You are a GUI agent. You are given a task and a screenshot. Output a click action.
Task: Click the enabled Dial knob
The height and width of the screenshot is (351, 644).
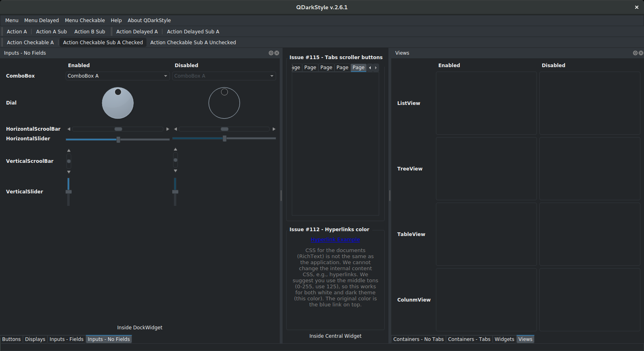(x=118, y=103)
